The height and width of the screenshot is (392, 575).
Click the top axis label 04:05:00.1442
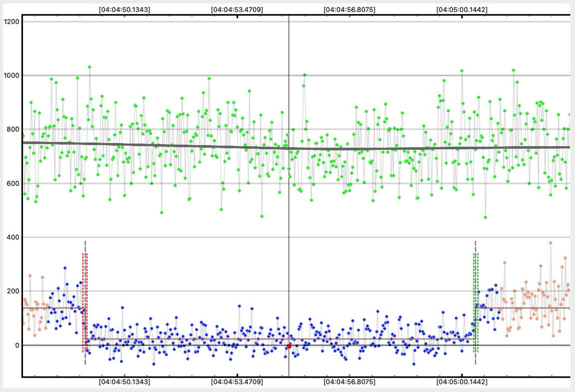pos(462,9)
